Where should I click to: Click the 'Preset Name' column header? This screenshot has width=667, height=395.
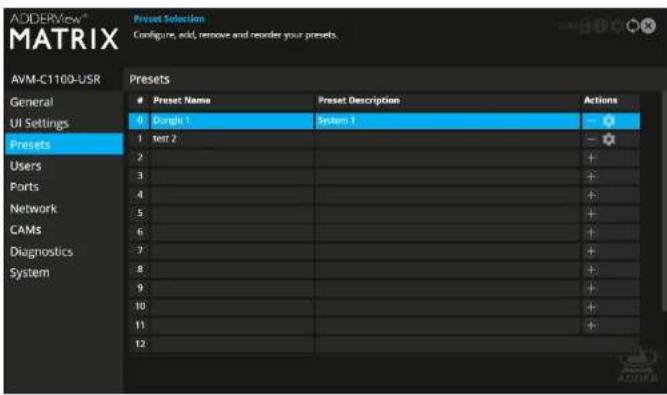[x=182, y=100]
